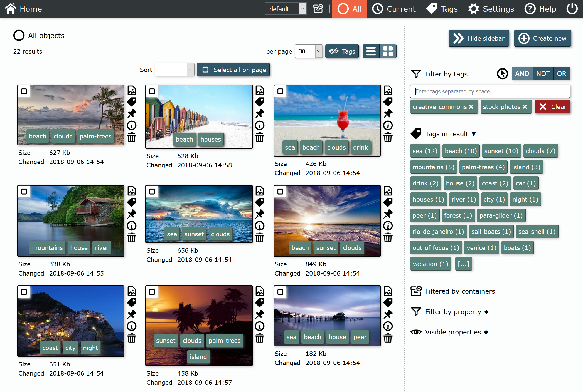Toggle the Tags overlay visibility button
583x392 pixels.
342,51
